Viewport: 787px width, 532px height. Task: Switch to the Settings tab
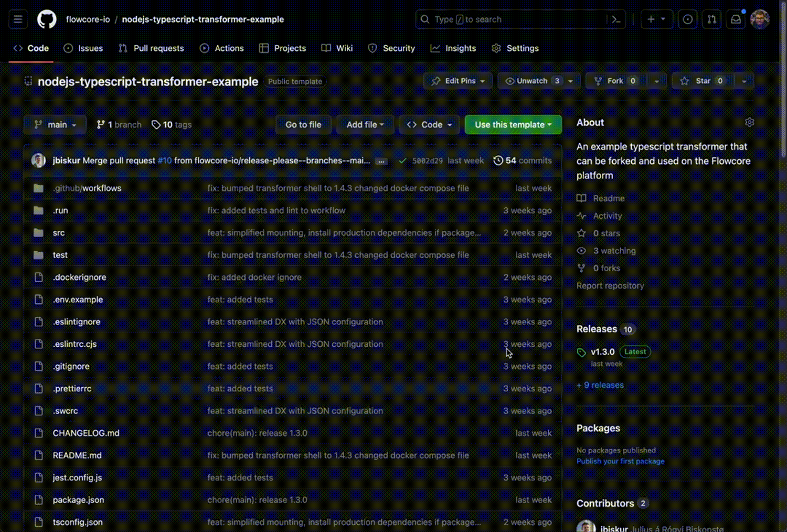tap(515, 48)
